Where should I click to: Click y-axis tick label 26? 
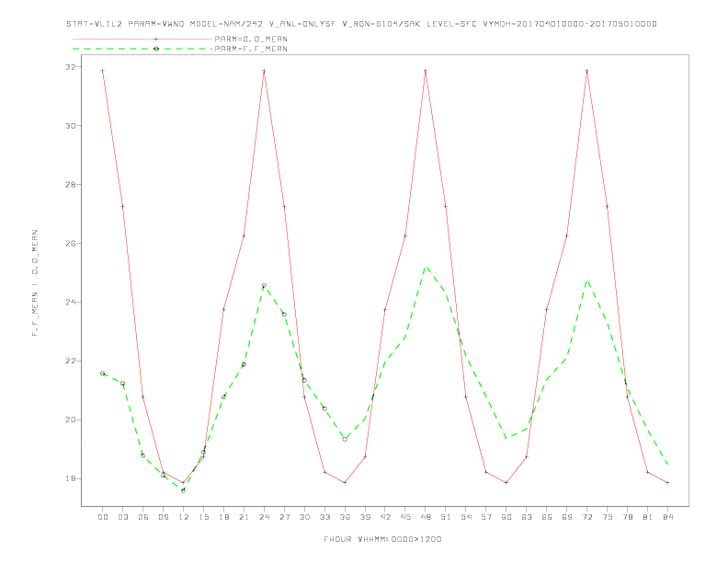[70, 244]
